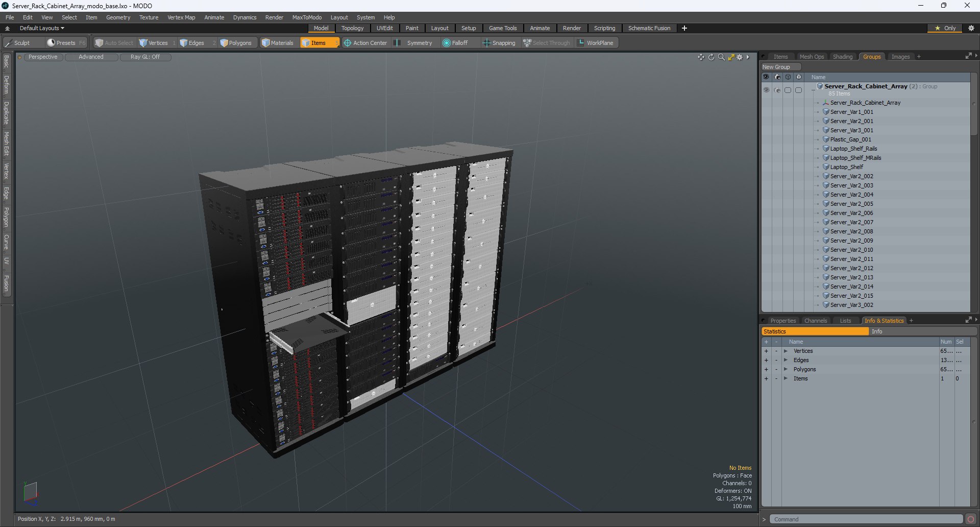Screen dimensions: 980x527
Task: Open viewport more-options arrow
Action: (x=748, y=57)
